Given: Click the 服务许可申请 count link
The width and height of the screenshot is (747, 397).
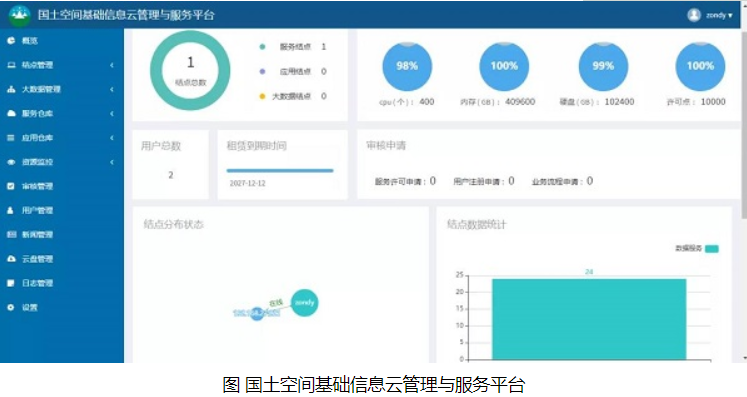Looking at the screenshot, I should tap(433, 181).
